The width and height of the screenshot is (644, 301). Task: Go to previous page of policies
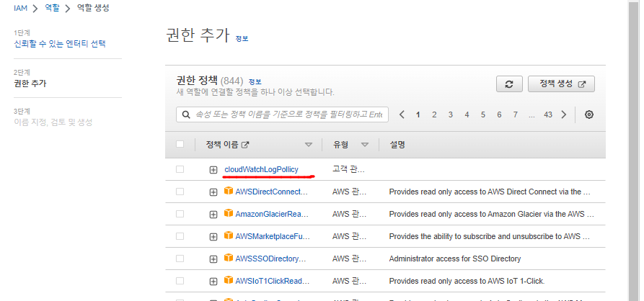402,114
